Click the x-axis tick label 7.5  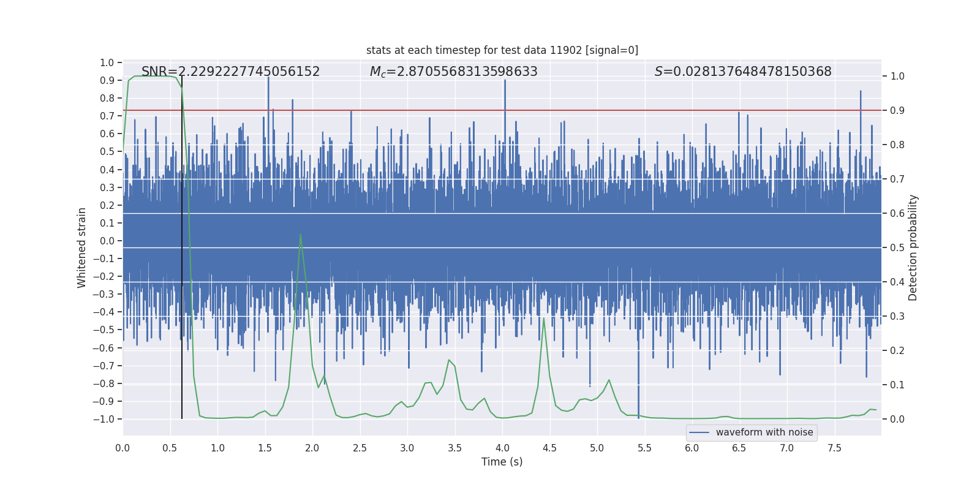coord(834,448)
